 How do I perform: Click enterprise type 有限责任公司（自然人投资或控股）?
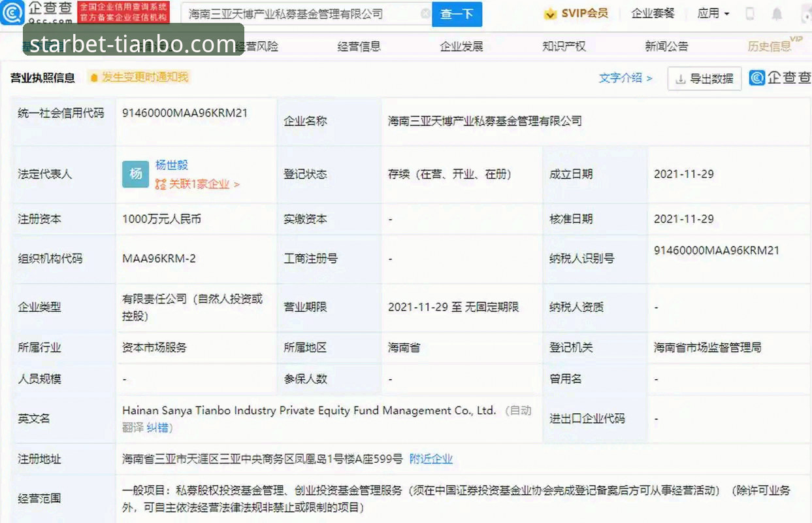pos(193,307)
